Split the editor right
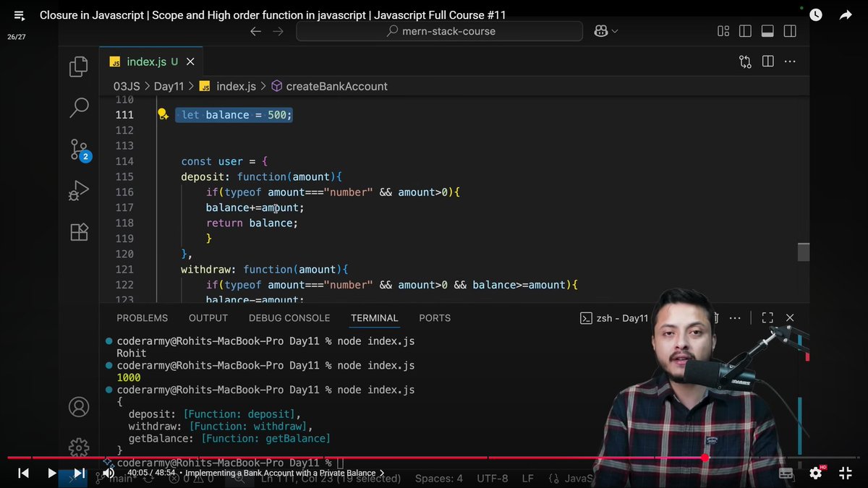868x488 pixels. click(x=767, y=61)
